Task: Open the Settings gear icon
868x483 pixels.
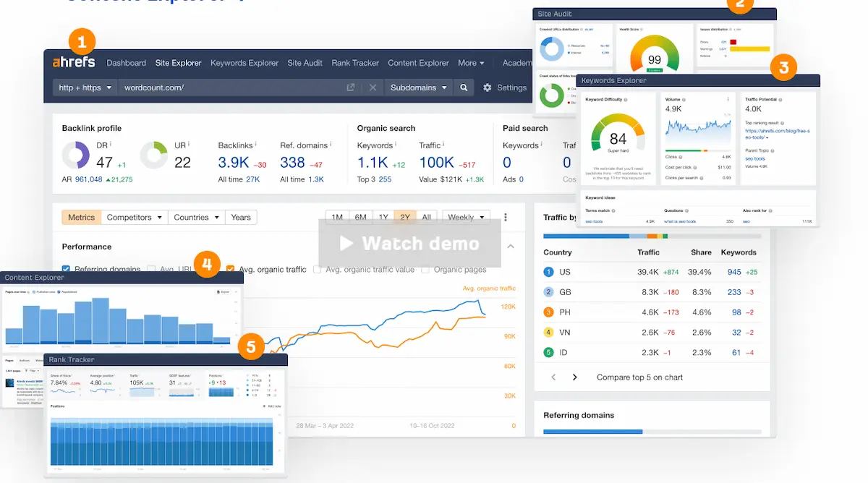Action: pos(488,87)
